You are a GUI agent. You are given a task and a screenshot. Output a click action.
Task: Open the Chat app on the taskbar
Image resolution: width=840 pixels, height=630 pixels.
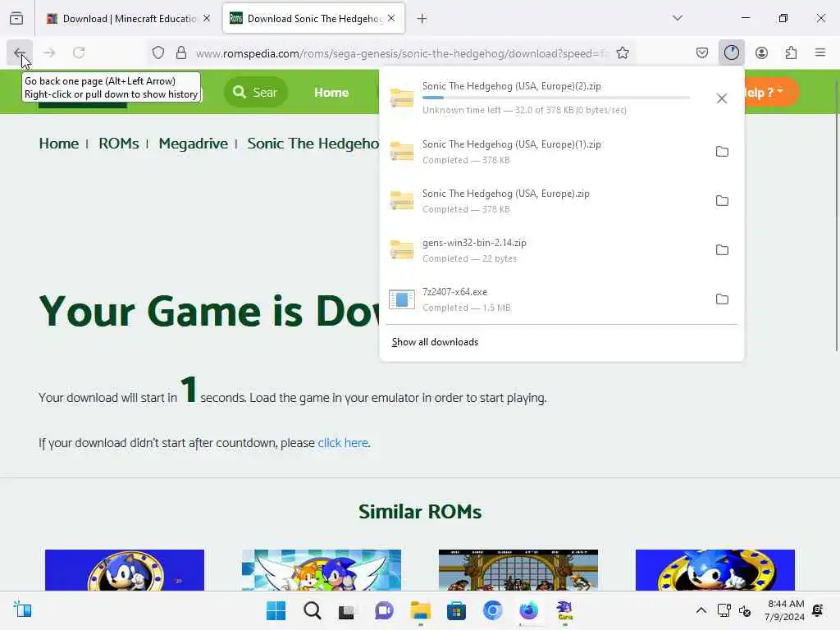coord(384,610)
